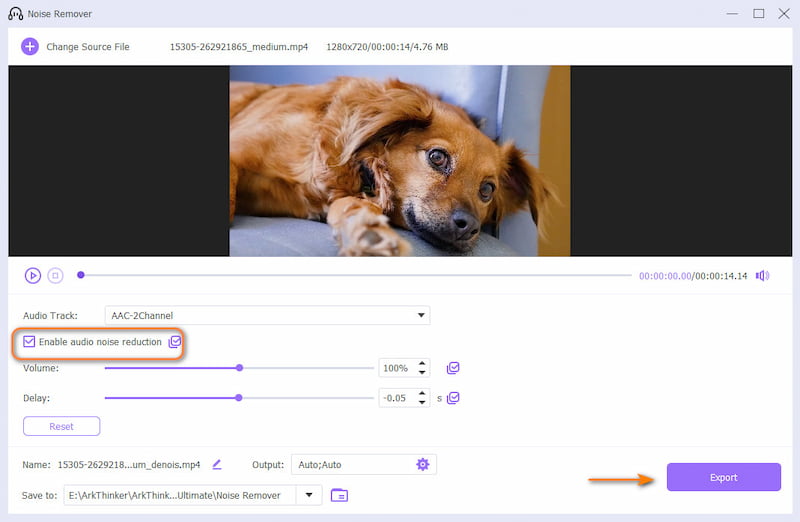The width and height of the screenshot is (800, 522).
Task: Open the Audio Track dropdown
Action: click(x=267, y=315)
